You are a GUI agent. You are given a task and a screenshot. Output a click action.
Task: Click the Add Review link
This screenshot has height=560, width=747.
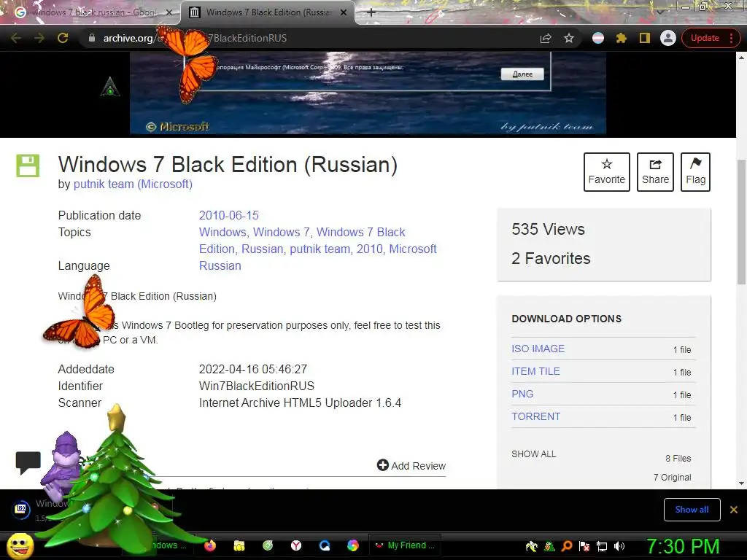pos(411,466)
